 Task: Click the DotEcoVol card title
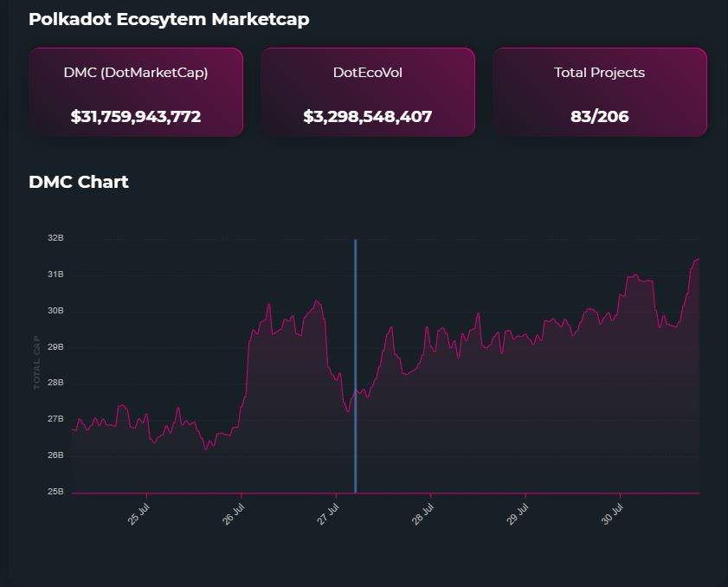pyautogui.click(x=368, y=73)
